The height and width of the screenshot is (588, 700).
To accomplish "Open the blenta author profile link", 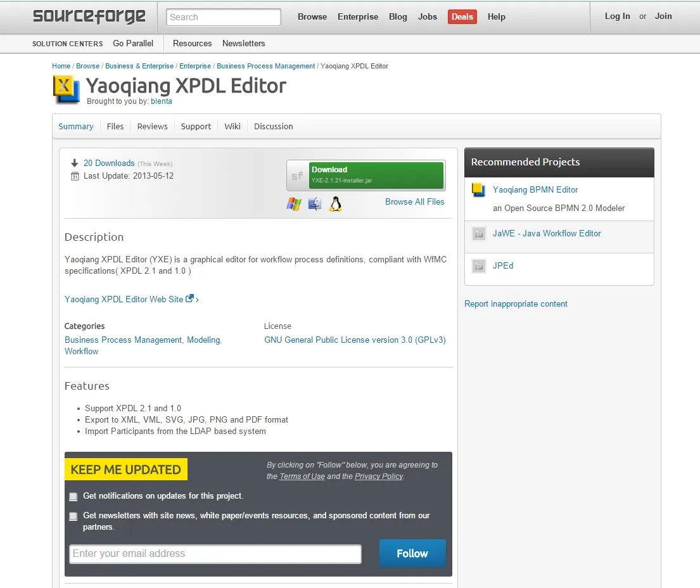I will [x=161, y=101].
